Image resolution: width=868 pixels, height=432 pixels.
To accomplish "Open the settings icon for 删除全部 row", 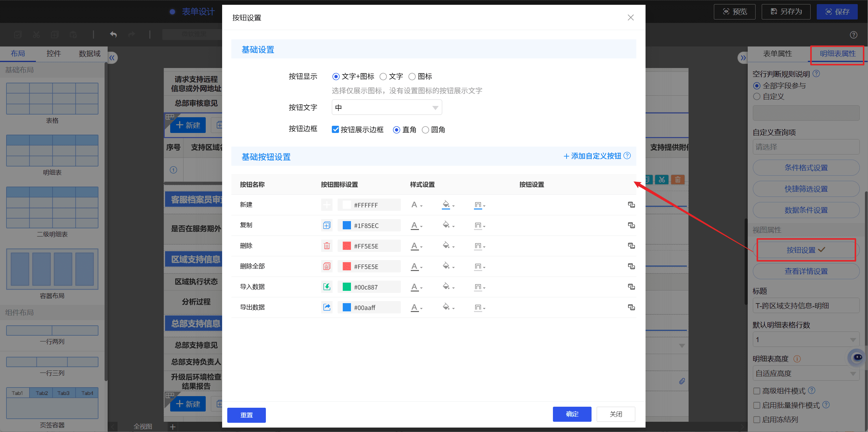I will (x=631, y=266).
